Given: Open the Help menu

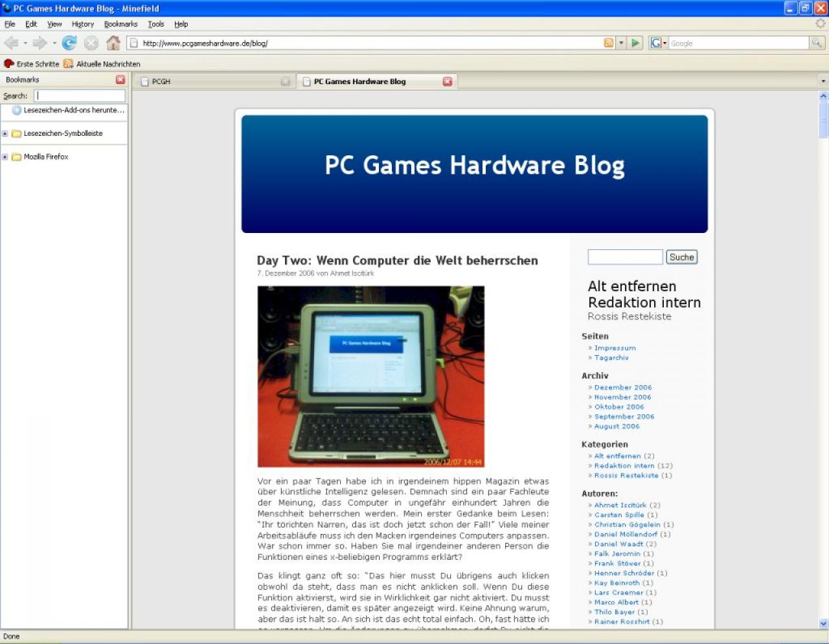Looking at the screenshot, I should click(x=181, y=24).
